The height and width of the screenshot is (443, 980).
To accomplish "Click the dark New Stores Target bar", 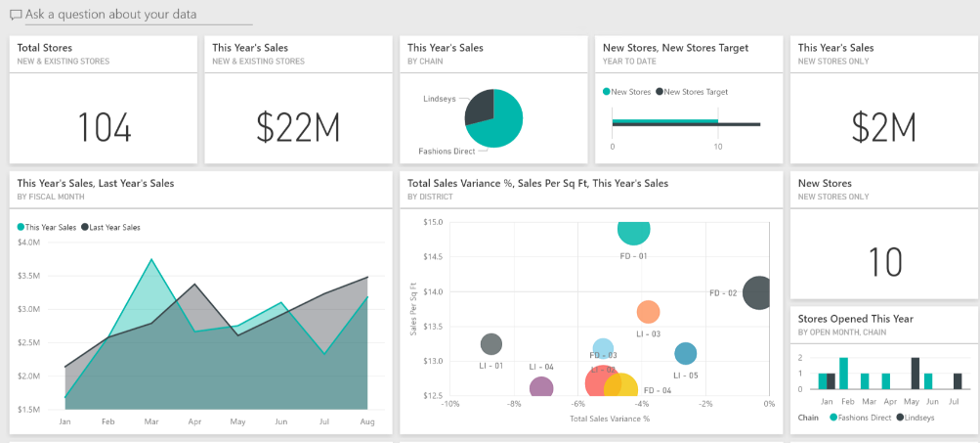I will click(686, 124).
